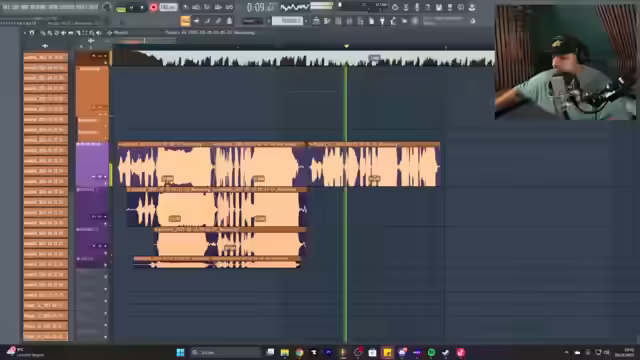Expand the pattern selector dropdown arrow
This screenshot has height=360, width=640.
(x=306, y=21)
